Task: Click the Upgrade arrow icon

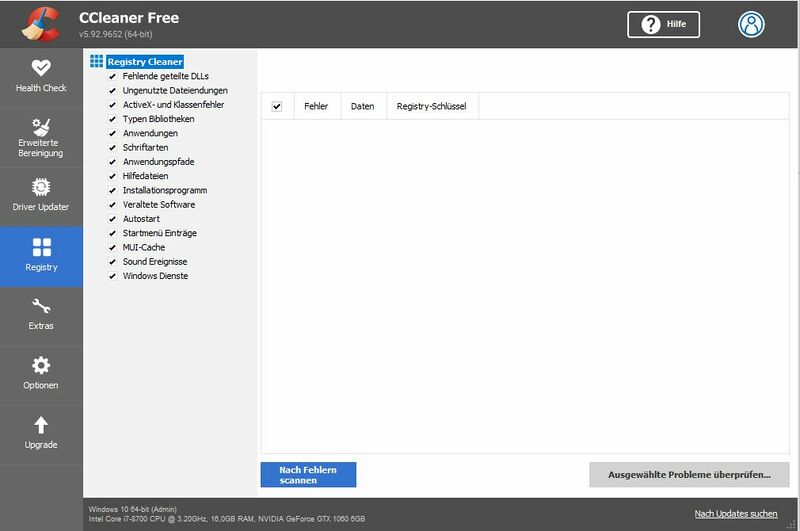Action: tap(41, 425)
